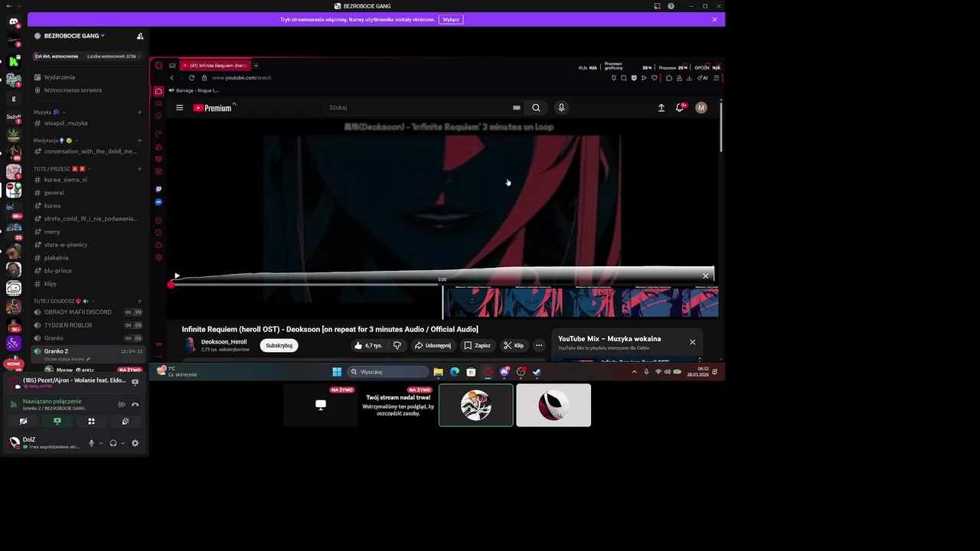980x551 pixels.
Task: Open noise suppression waveform icon
Action: click(x=121, y=404)
